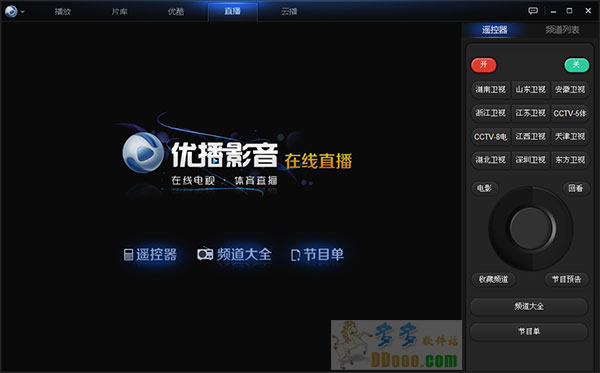Select the 浙江卫视 channel button
Viewport: 600px width, 373px height.
[491, 113]
